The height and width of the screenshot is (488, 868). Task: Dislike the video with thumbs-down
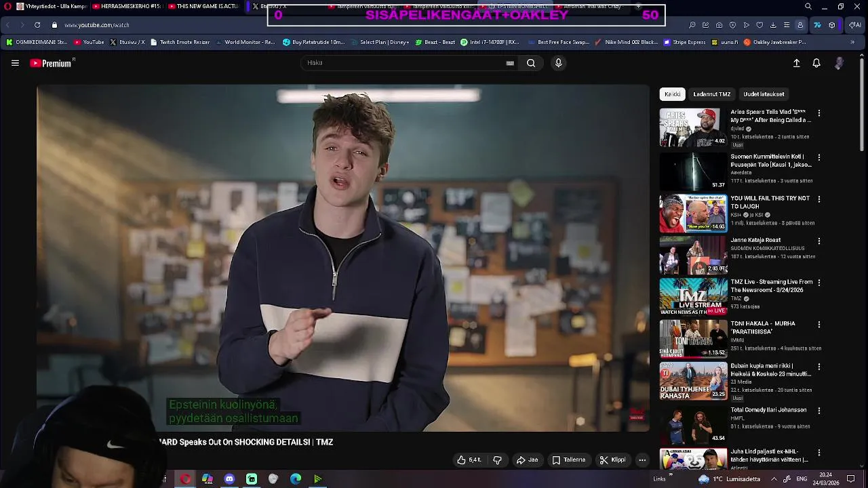(x=497, y=460)
